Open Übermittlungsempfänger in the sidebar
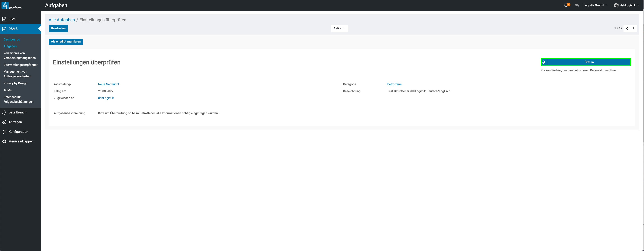 point(21,65)
